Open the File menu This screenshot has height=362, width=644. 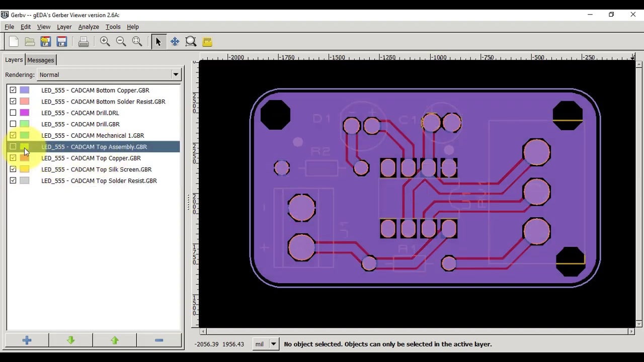(9, 27)
